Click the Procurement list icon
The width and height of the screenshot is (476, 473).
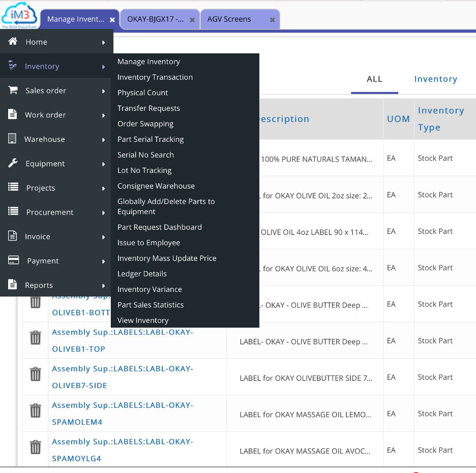[x=13, y=211]
